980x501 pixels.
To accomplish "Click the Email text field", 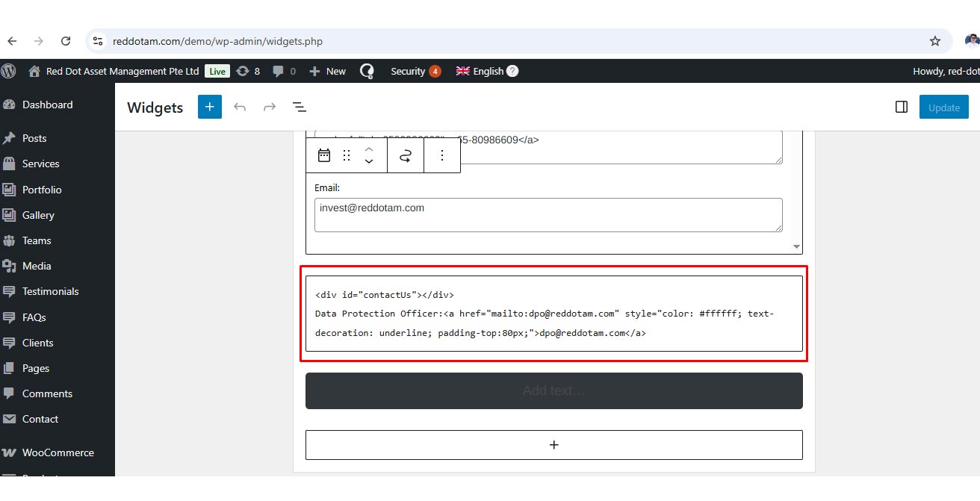I will pos(548,214).
